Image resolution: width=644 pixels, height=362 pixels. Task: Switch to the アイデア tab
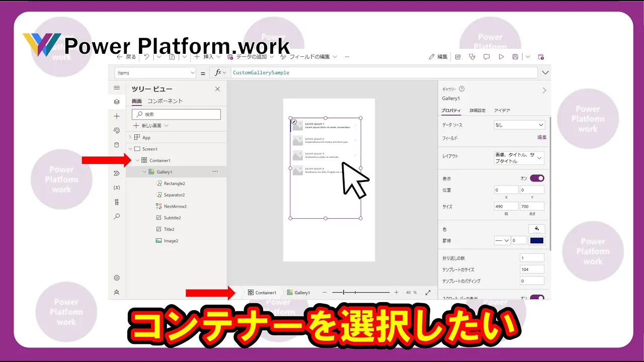point(502,111)
